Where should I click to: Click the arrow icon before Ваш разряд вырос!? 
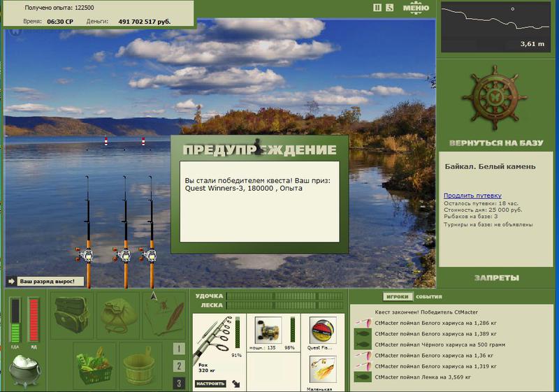pyautogui.click(x=11, y=282)
